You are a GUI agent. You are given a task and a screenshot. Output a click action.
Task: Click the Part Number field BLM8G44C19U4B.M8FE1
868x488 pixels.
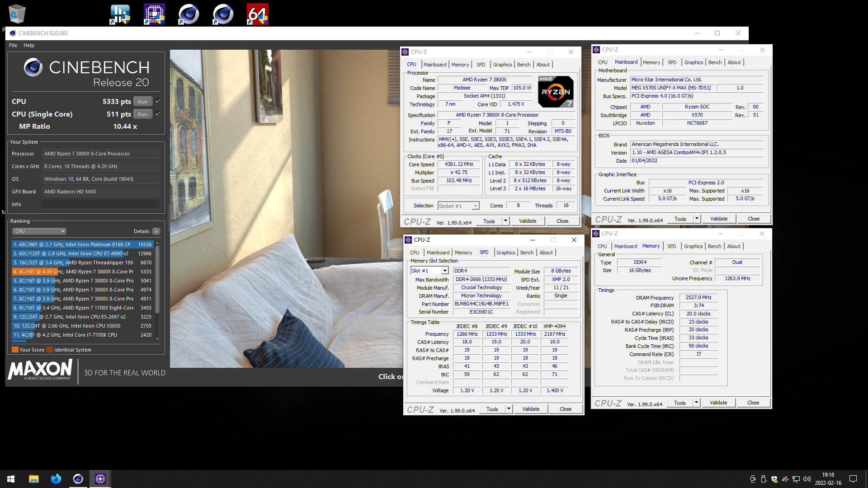coord(481,304)
